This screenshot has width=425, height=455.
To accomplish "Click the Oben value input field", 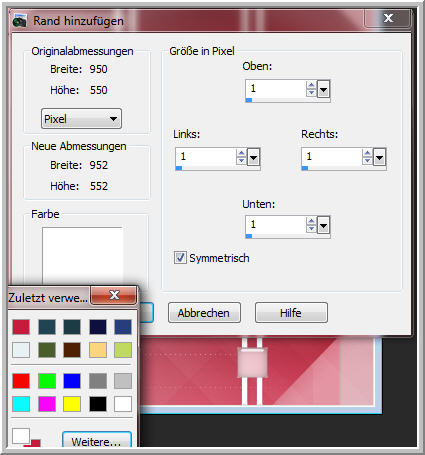I will (x=276, y=89).
